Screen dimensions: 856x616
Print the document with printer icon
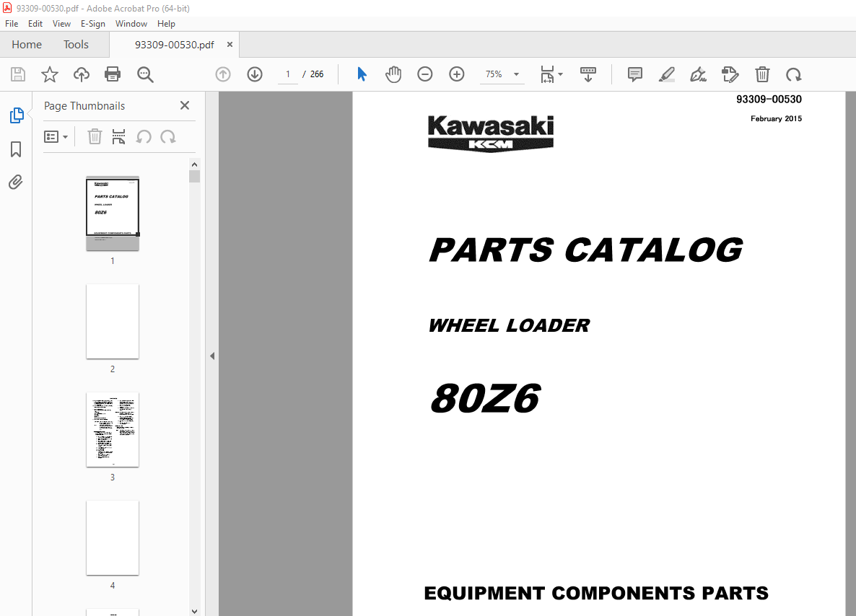[x=113, y=74]
